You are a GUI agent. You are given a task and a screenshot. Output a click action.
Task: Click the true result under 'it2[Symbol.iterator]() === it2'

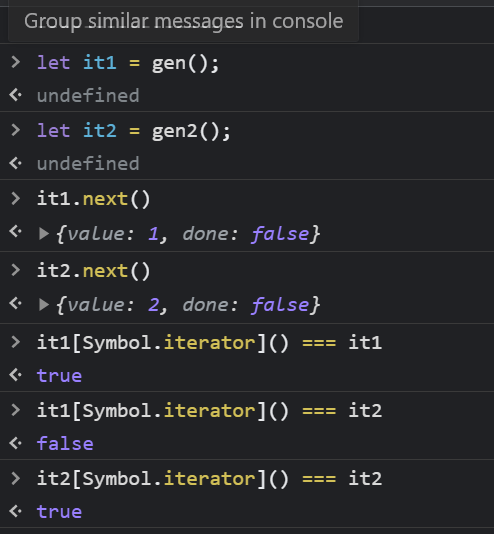tap(59, 512)
